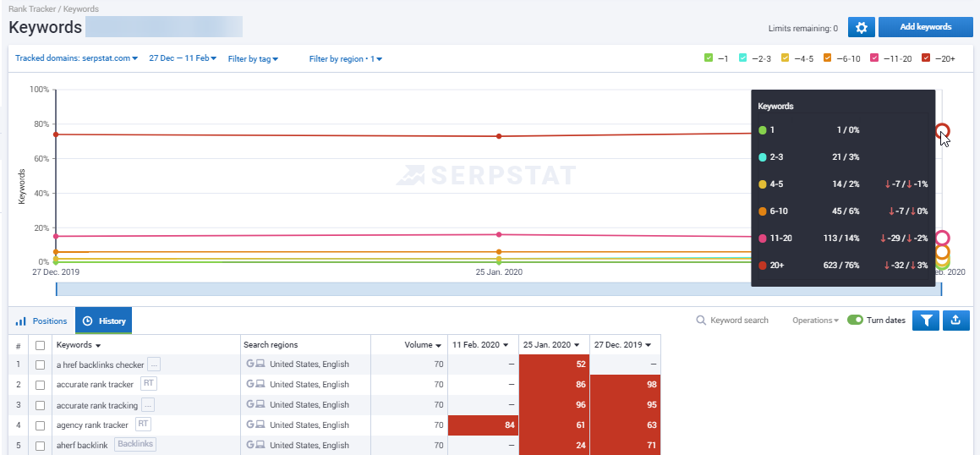Sort by the 25 Jan. 2020 column
This screenshot has width=980, height=455.
coord(550,344)
